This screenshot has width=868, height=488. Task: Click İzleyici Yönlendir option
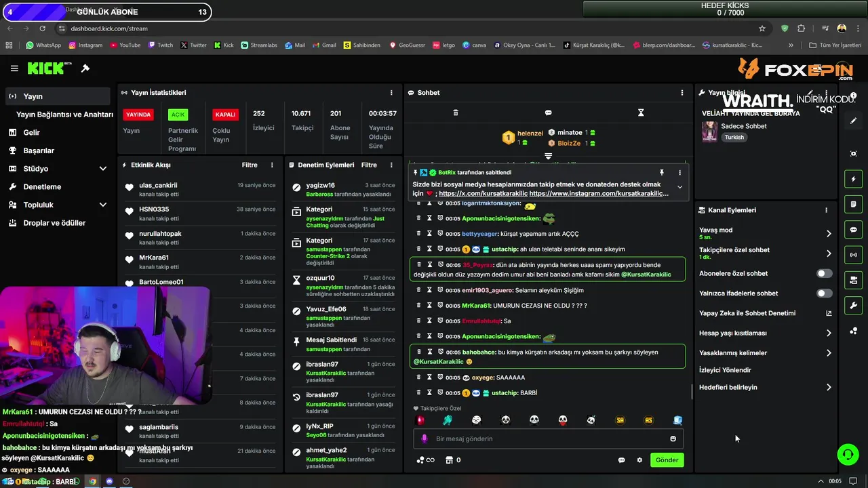tap(725, 370)
